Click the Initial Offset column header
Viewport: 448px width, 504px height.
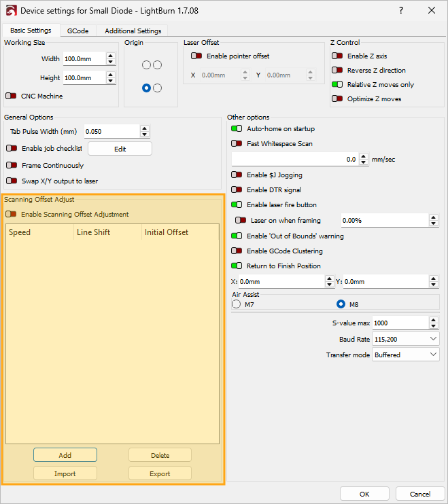[180, 232]
